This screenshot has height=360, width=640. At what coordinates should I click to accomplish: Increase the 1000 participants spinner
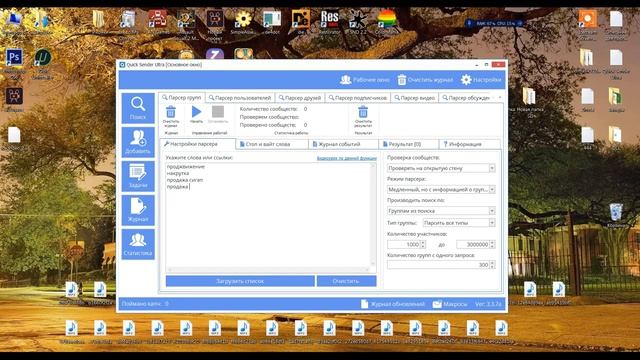(423, 242)
